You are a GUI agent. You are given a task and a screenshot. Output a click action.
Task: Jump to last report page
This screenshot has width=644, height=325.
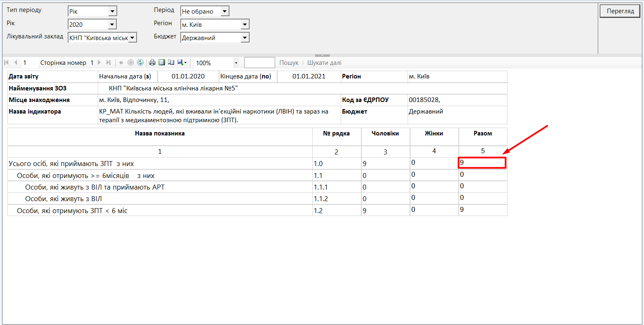point(109,62)
